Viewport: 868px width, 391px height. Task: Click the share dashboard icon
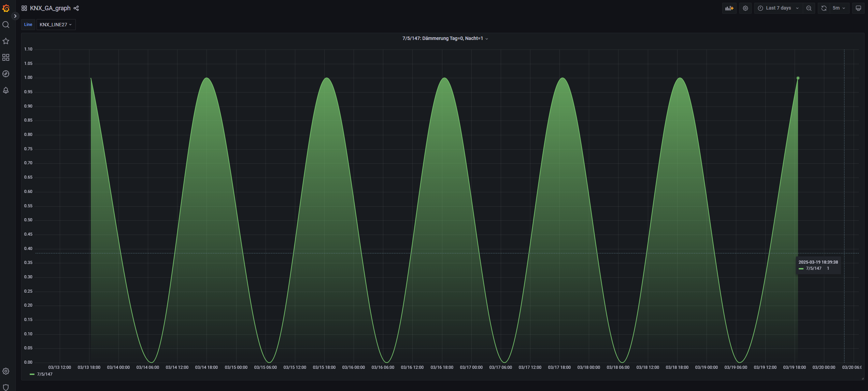(76, 8)
